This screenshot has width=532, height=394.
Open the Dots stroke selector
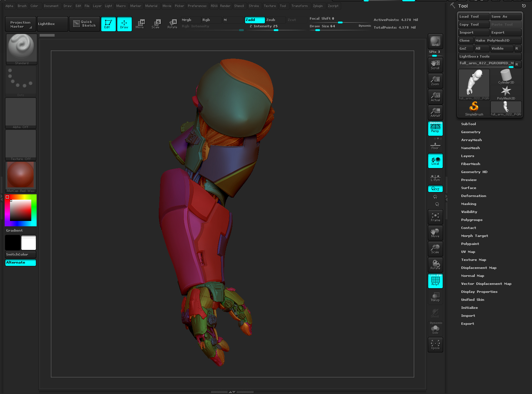click(x=21, y=81)
